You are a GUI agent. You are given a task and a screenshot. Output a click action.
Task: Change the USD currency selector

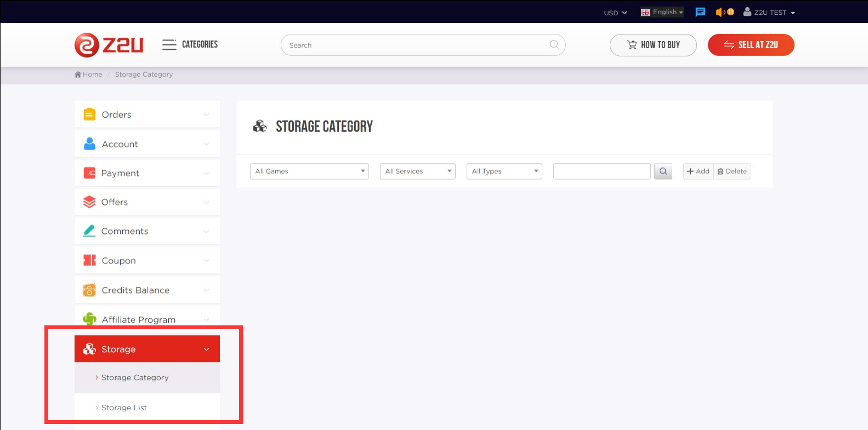click(x=615, y=13)
